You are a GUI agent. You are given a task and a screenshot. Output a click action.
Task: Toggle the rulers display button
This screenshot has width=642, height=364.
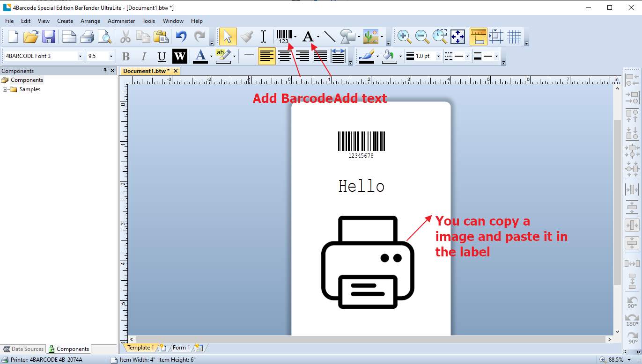[479, 37]
